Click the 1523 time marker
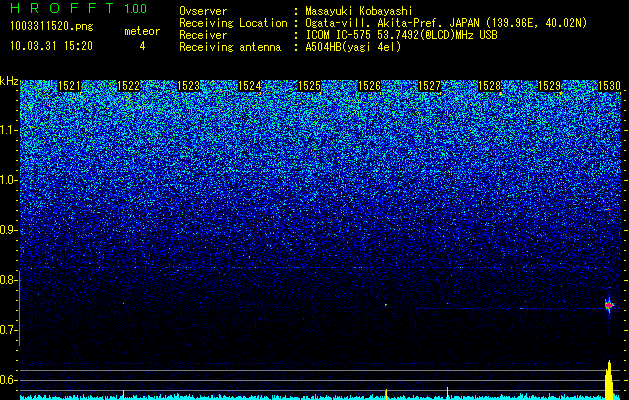The image size is (629, 400). (189, 86)
